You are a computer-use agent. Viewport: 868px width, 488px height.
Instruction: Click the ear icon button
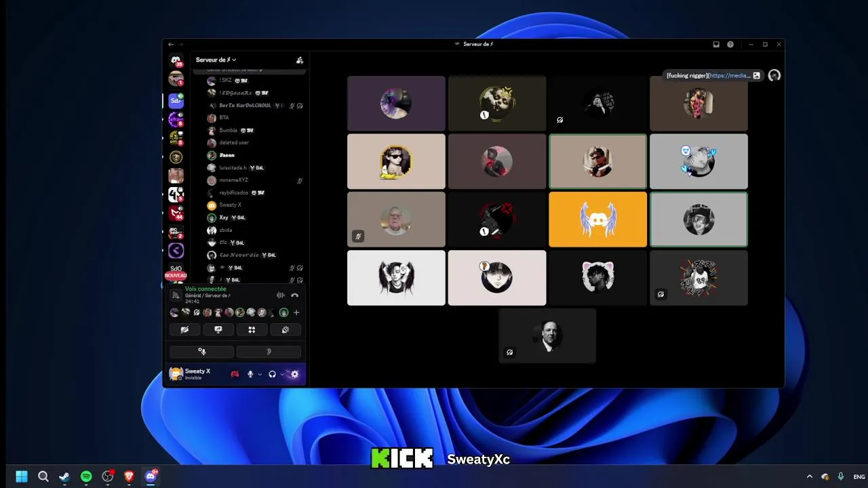[269, 351]
